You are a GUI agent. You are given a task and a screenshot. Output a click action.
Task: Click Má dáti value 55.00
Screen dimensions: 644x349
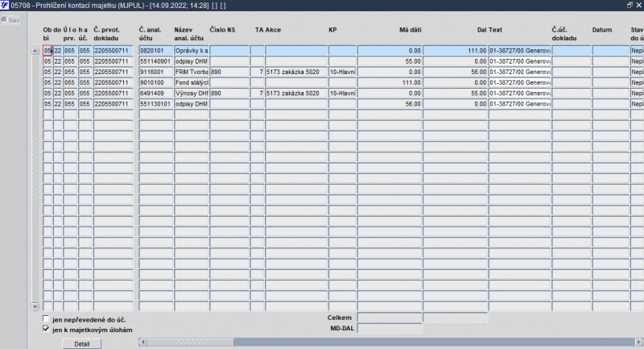tap(390, 61)
